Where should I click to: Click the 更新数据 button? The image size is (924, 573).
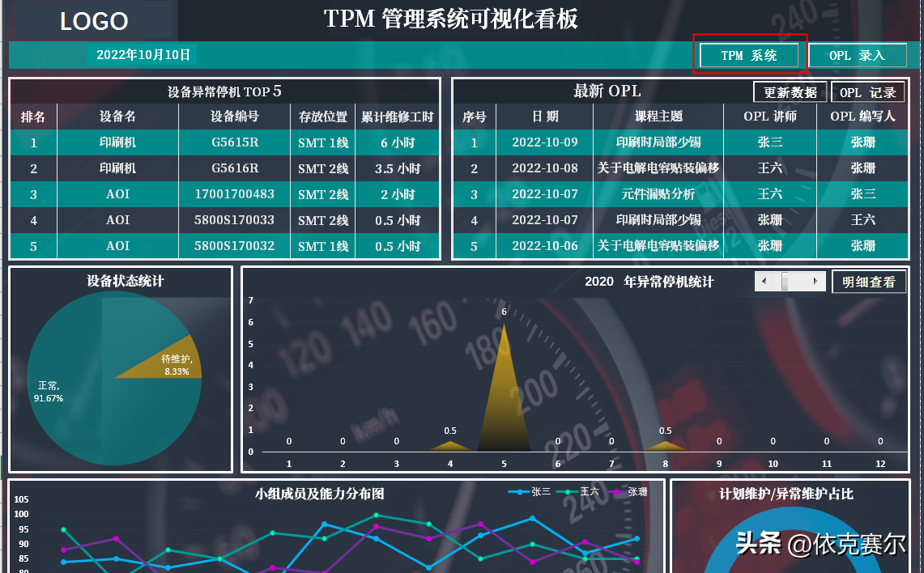click(x=790, y=92)
